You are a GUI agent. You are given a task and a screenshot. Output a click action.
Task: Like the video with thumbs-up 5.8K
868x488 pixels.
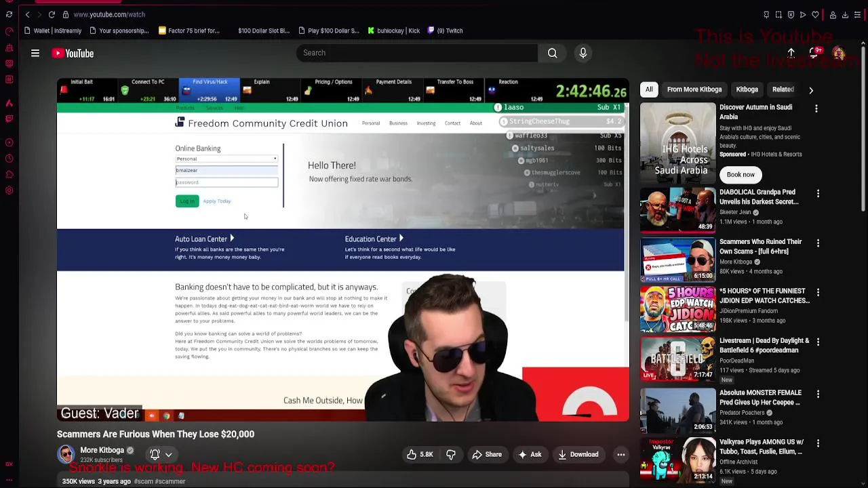(x=420, y=455)
